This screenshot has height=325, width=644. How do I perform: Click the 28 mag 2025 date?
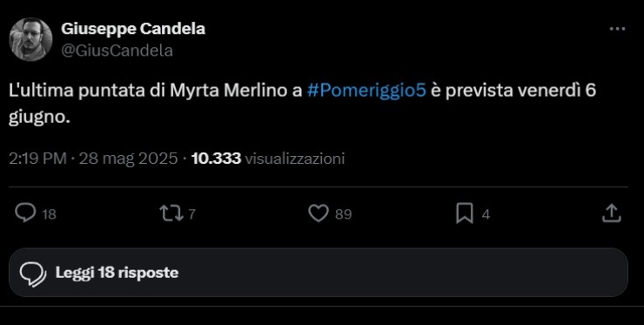[128, 159]
